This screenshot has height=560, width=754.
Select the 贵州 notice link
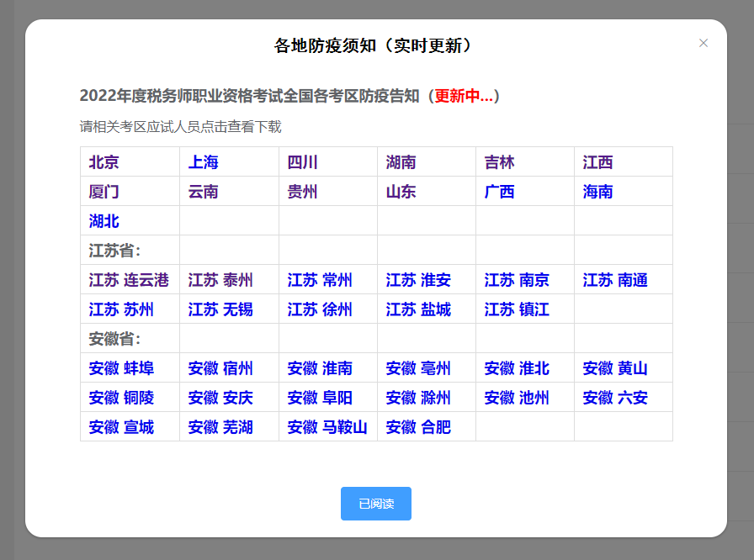point(303,192)
